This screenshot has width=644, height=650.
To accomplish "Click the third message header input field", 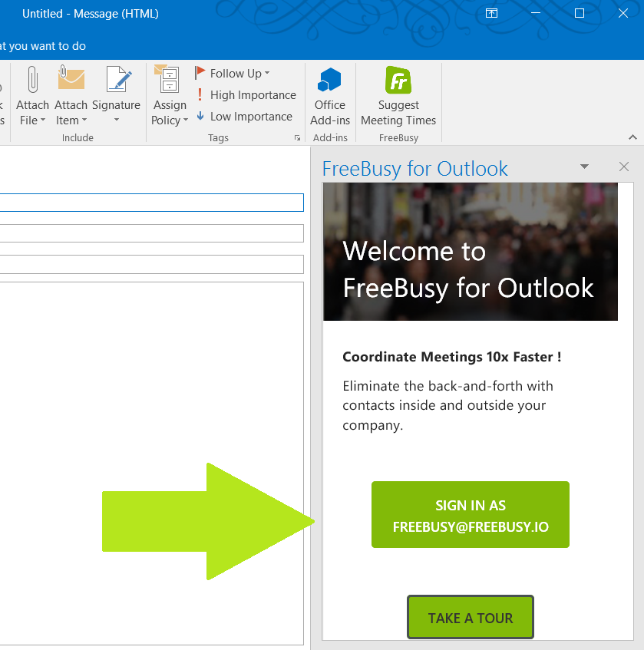I will (x=152, y=265).
